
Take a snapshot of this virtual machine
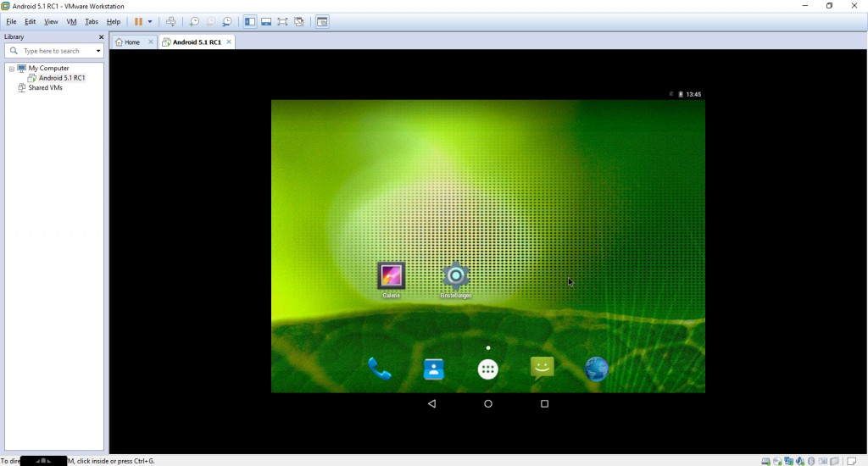click(x=194, y=21)
